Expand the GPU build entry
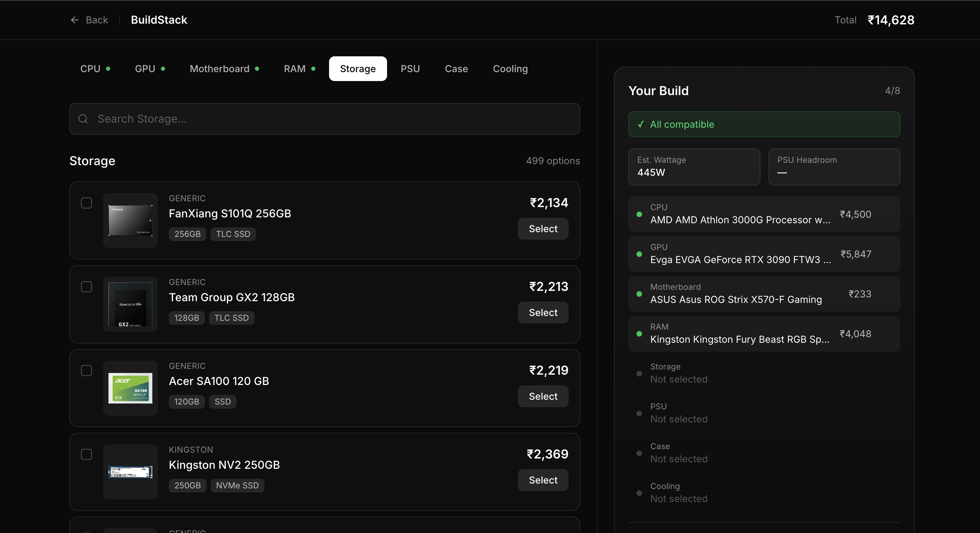Image resolution: width=980 pixels, height=533 pixels. (764, 254)
